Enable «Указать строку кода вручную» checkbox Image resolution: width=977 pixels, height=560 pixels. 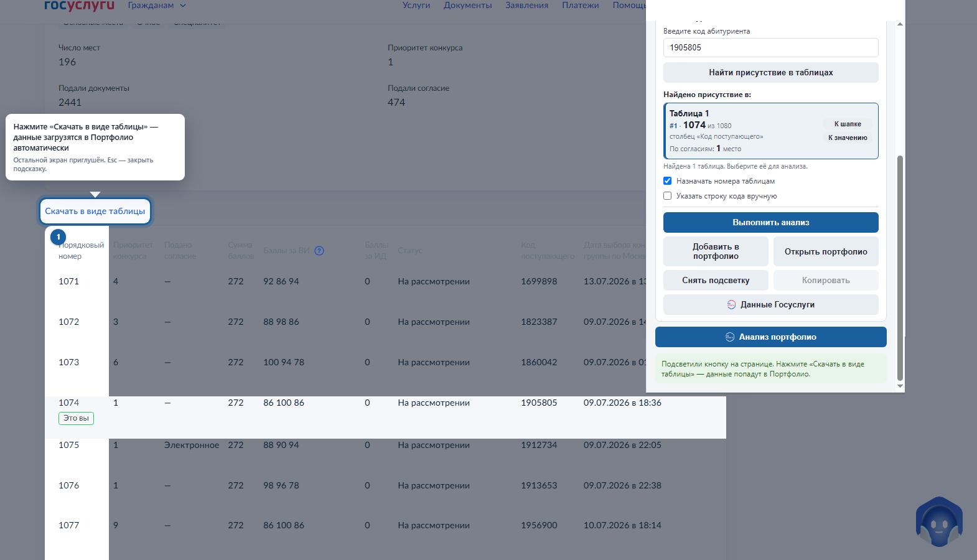[667, 196]
